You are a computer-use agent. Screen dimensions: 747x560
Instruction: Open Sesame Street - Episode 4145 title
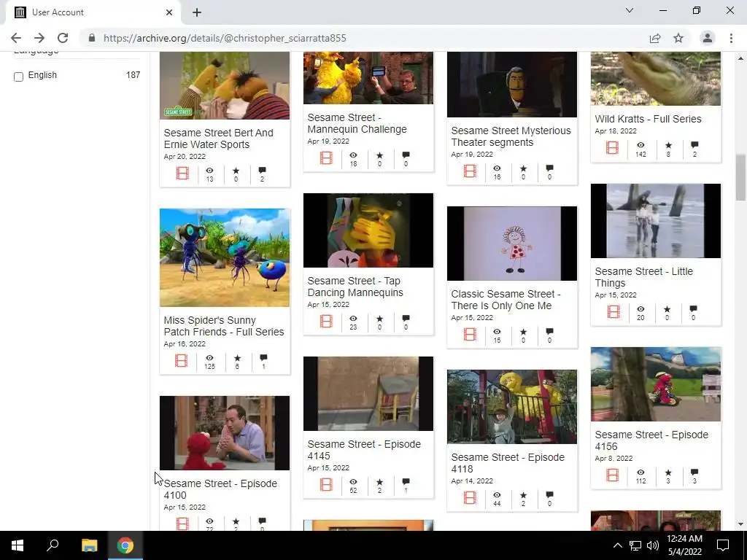364,450
